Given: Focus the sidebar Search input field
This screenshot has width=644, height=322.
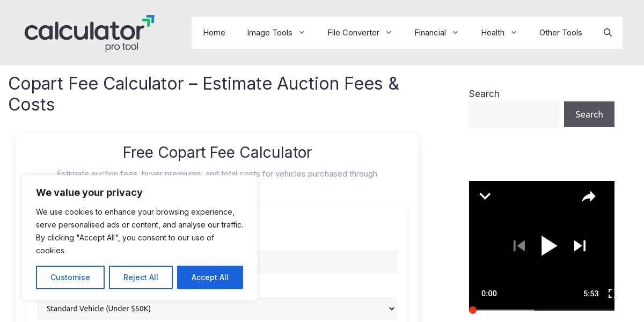Looking at the screenshot, I should (x=514, y=114).
